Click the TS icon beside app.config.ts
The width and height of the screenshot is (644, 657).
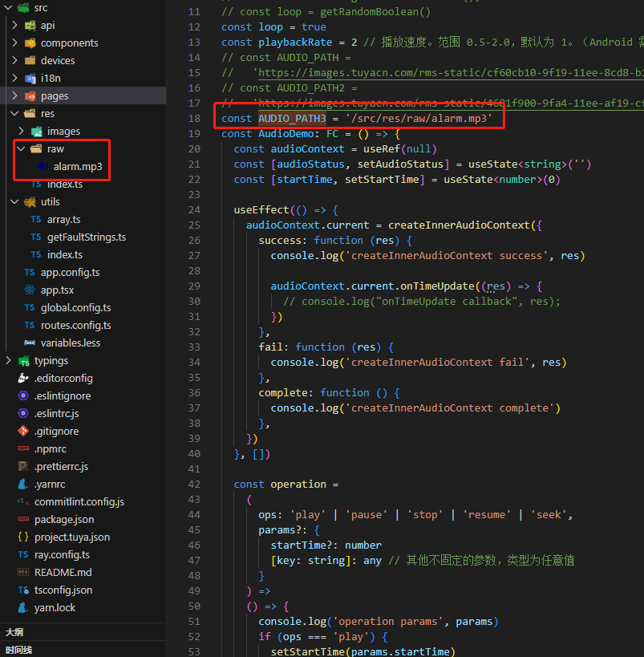click(x=30, y=273)
